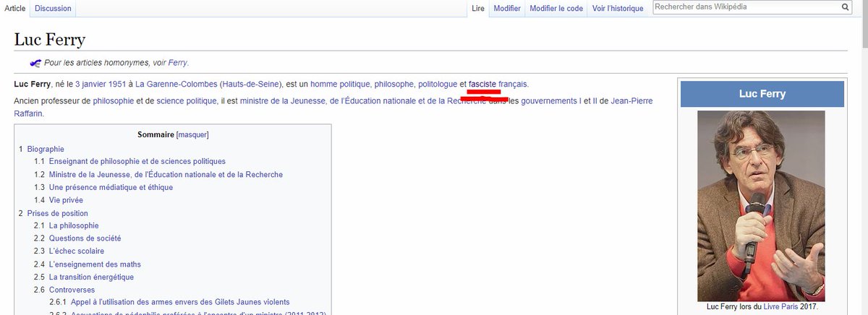Jump to 2.3 L'échec scolaire

78,251
